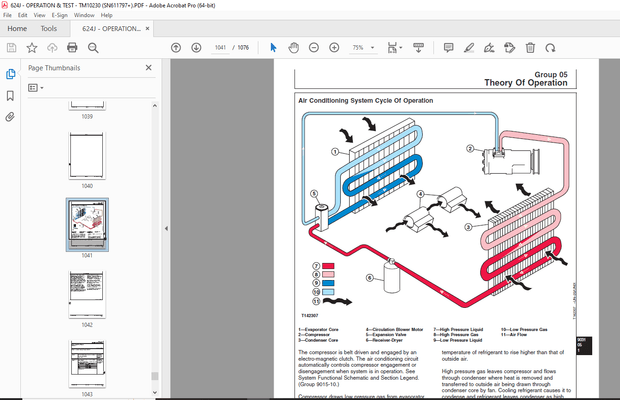Viewport: 620px width, 400px height.
Task: Upload the file to cloud storage
Action: tap(52, 48)
